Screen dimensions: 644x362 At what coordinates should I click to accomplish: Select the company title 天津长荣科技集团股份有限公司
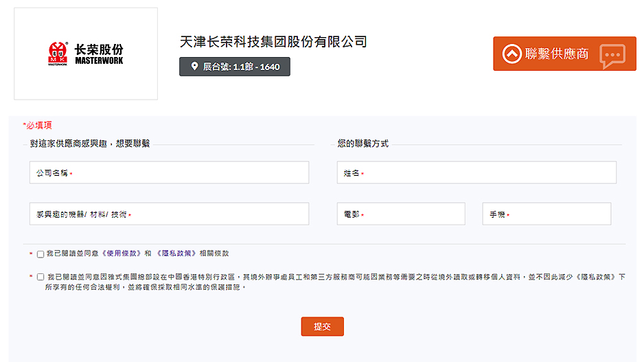[273, 41]
